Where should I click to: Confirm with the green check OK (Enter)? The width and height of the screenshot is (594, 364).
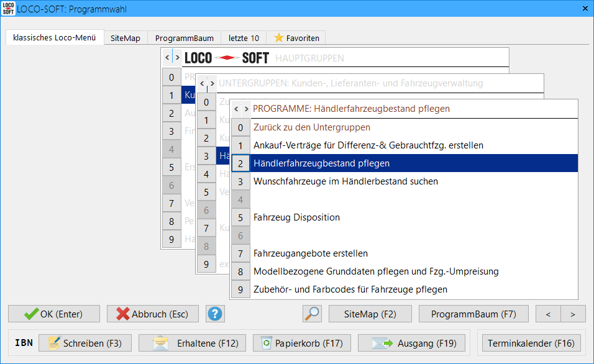(53, 314)
